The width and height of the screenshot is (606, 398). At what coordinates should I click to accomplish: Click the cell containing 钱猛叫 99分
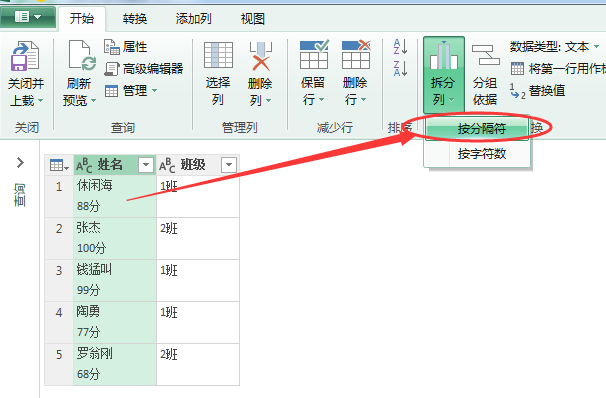pyautogui.click(x=115, y=281)
